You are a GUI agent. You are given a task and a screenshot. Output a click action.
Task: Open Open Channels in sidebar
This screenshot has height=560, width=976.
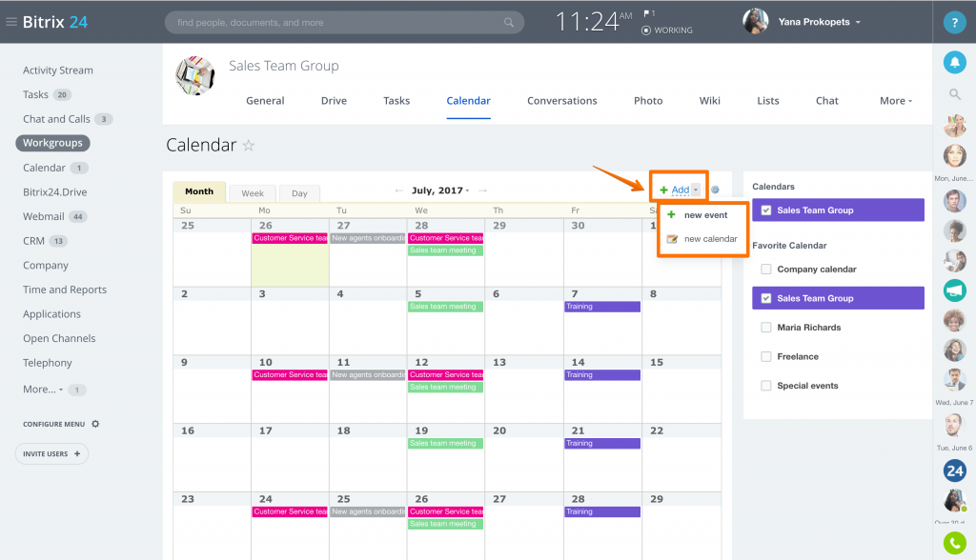tap(59, 338)
